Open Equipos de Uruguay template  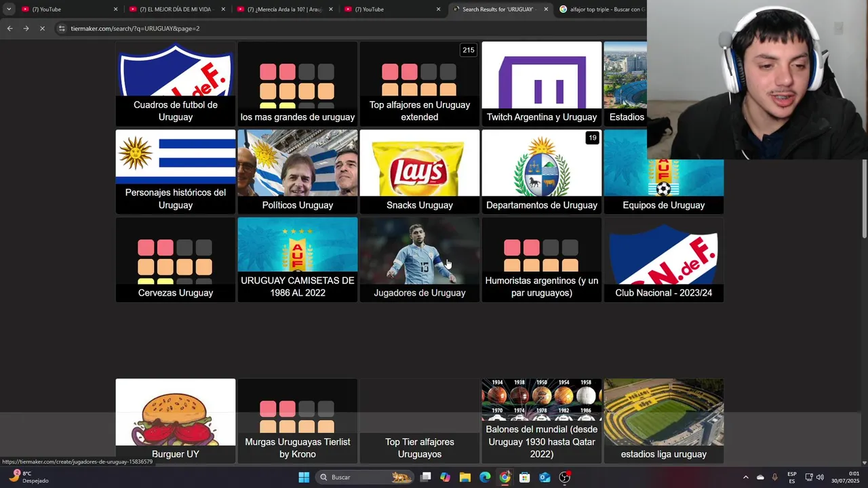click(664, 187)
